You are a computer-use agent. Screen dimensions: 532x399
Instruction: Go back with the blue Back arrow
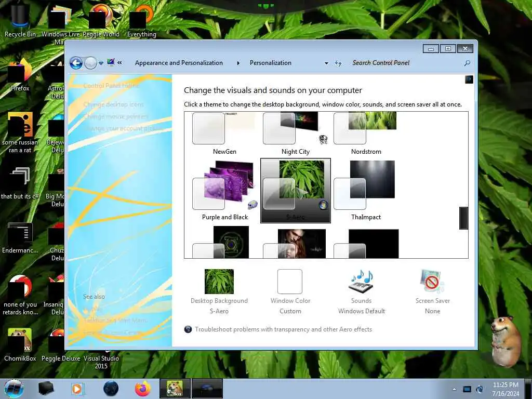[76, 63]
